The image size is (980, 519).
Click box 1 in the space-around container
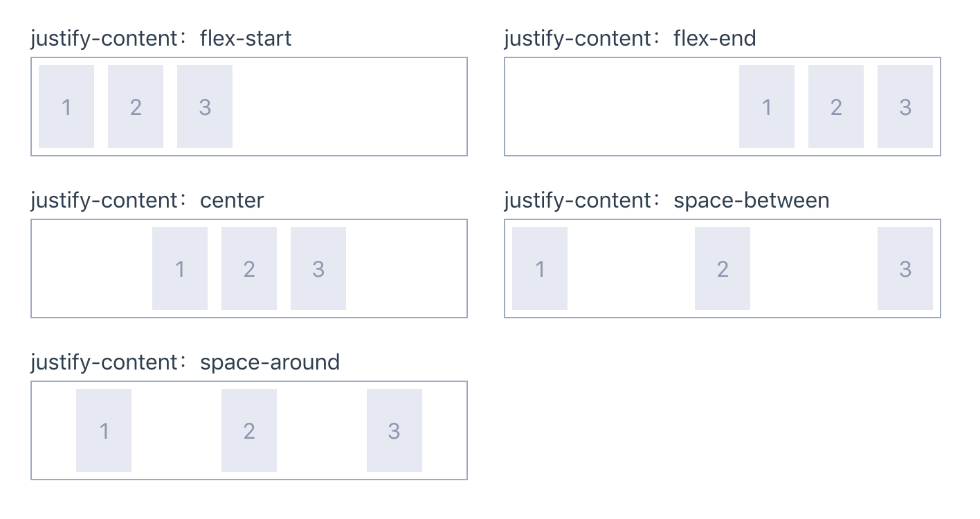pos(104,430)
